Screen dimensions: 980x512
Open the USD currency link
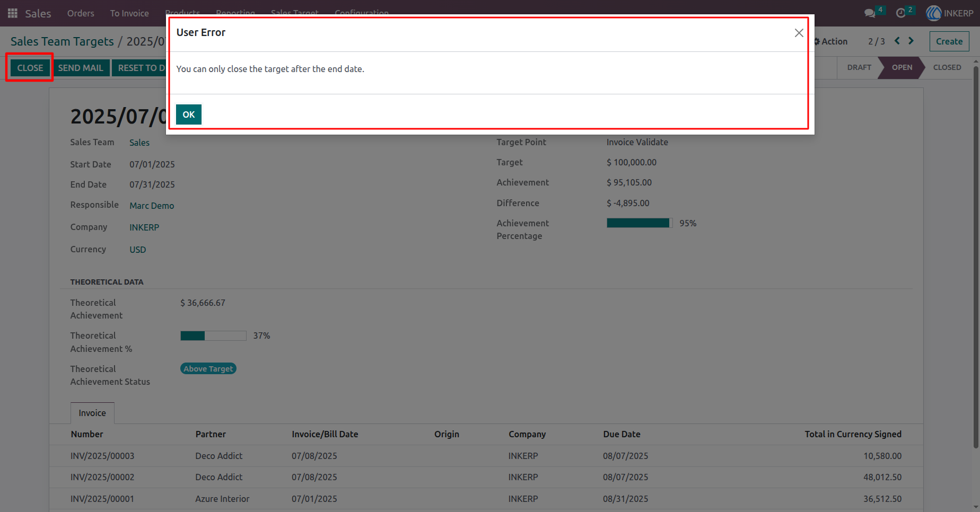click(x=138, y=250)
